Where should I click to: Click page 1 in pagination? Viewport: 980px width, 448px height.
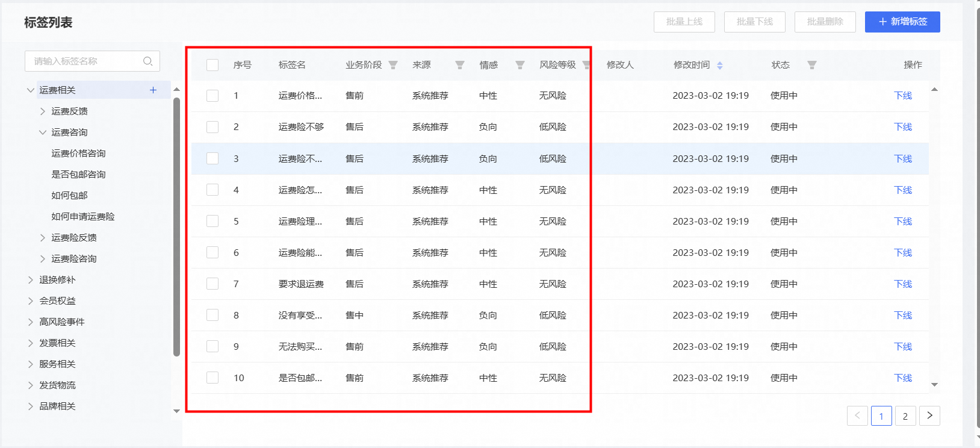tap(881, 415)
